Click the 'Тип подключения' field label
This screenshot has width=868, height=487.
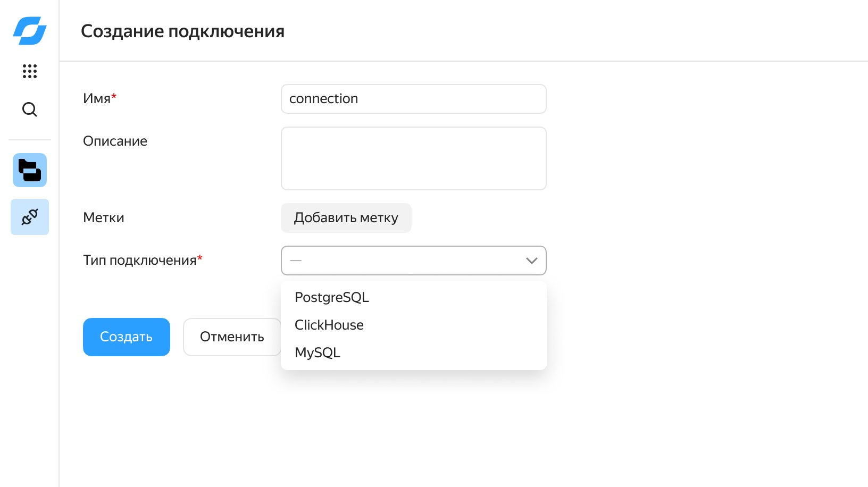tap(140, 261)
